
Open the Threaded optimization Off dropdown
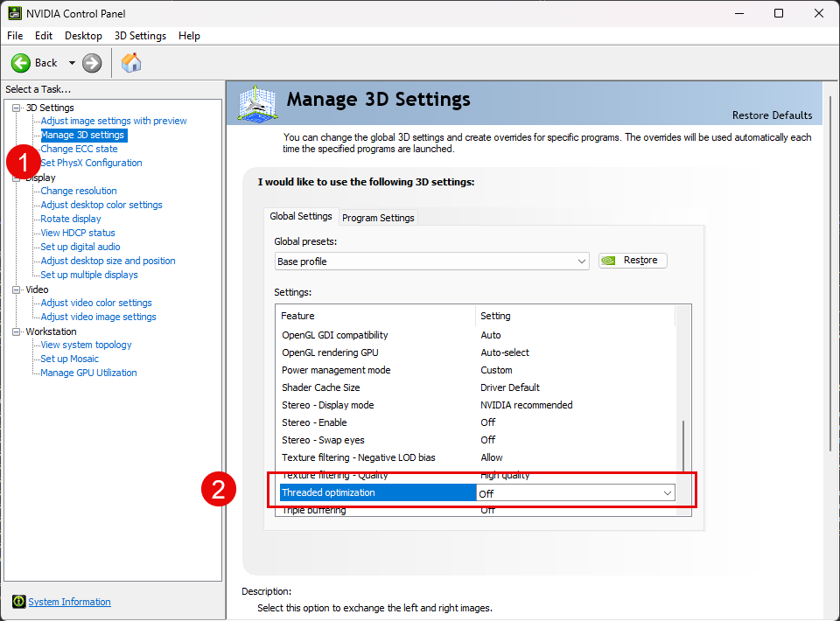click(576, 493)
